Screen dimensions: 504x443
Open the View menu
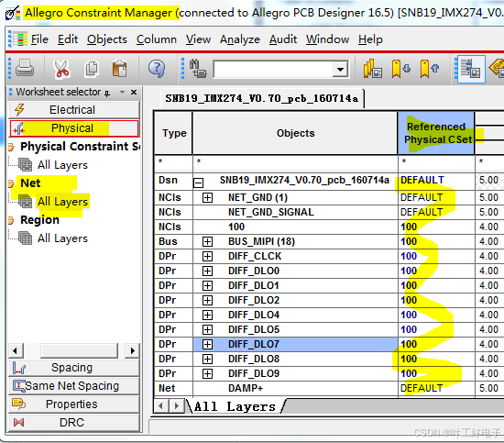198,39
